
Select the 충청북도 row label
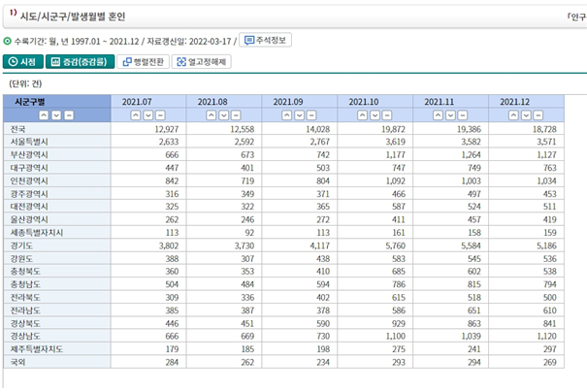point(25,272)
